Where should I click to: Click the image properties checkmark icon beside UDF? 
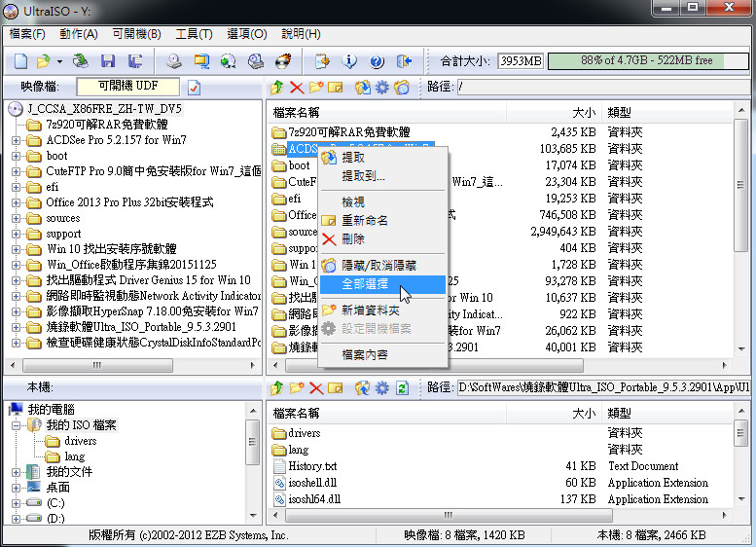pos(194,88)
